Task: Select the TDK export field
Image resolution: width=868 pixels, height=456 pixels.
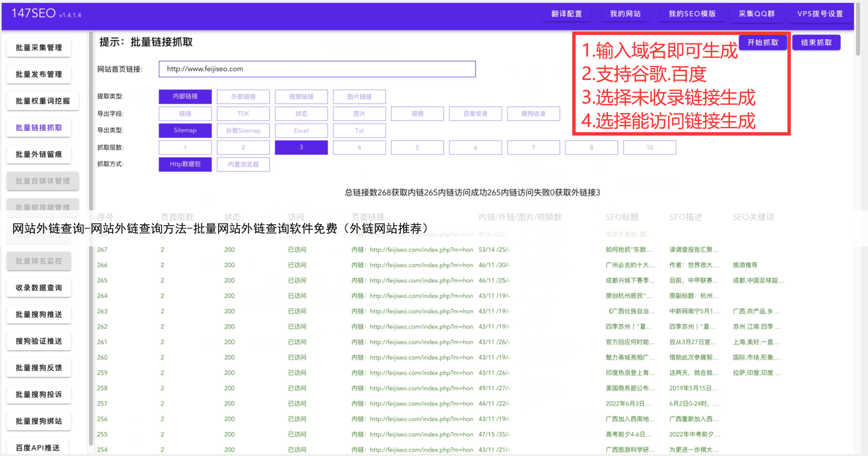Action: coord(243,113)
